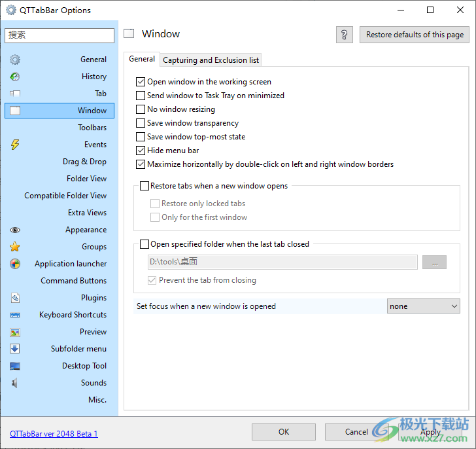The height and width of the screenshot is (449, 476).
Task: Click the OK button
Action: coord(284,432)
